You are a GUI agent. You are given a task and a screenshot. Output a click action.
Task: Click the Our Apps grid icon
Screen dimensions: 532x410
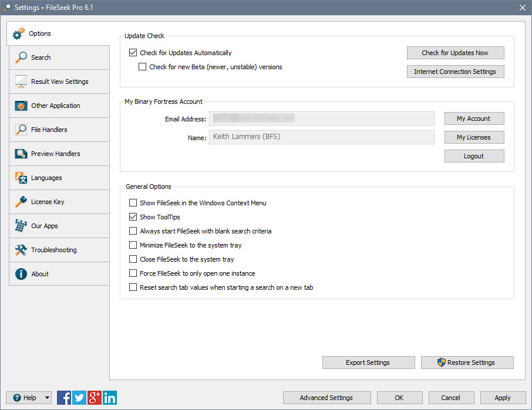[x=21, y=226]
